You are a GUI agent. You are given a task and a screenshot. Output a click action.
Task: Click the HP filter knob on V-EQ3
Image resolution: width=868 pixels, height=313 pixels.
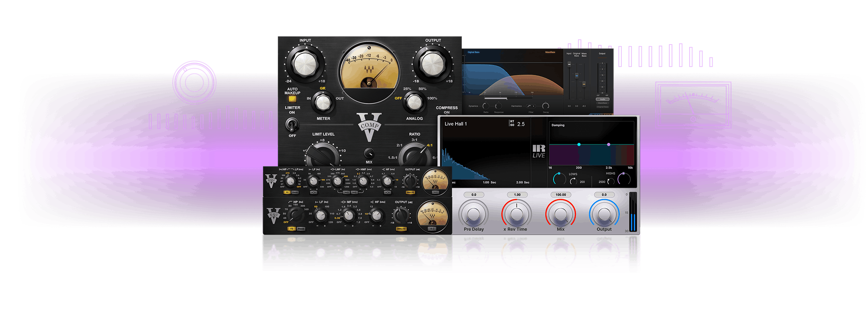coord(296,215)
